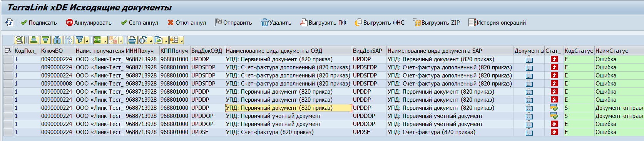This screenshot has height=141, width=644.
Task: Click the green sent status icon in УПД row
Action: [x=554, y=108]
